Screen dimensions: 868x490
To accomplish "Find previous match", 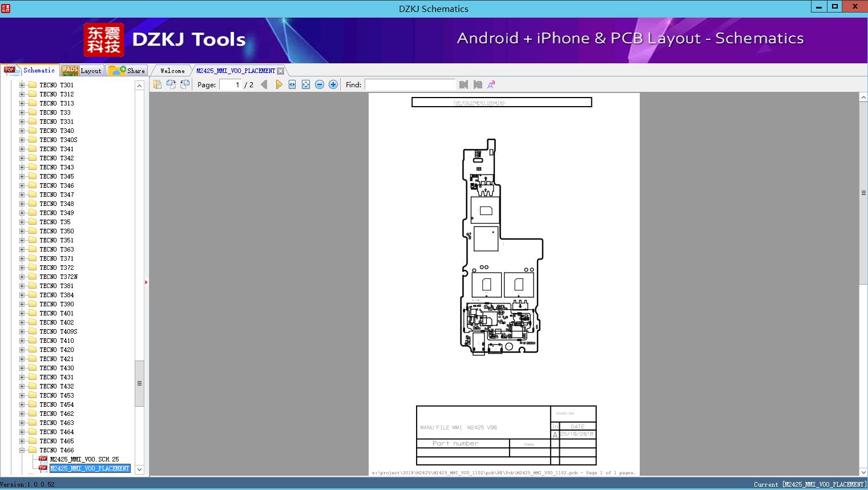I will click(463, 84).
